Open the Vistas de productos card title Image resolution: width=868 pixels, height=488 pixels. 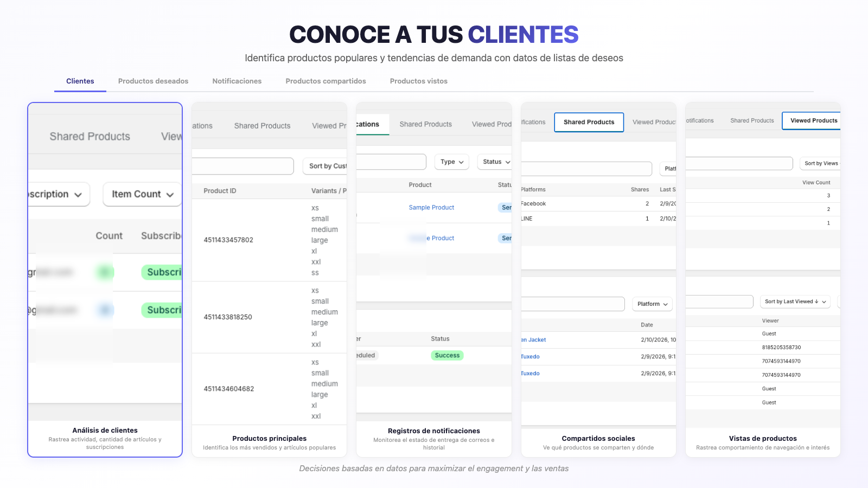[762, 439]
